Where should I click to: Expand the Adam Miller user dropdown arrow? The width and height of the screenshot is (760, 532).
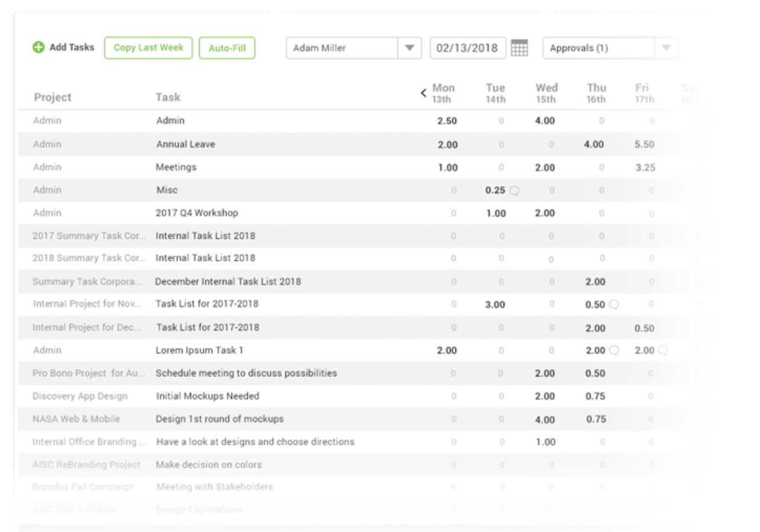click(410, 48)
